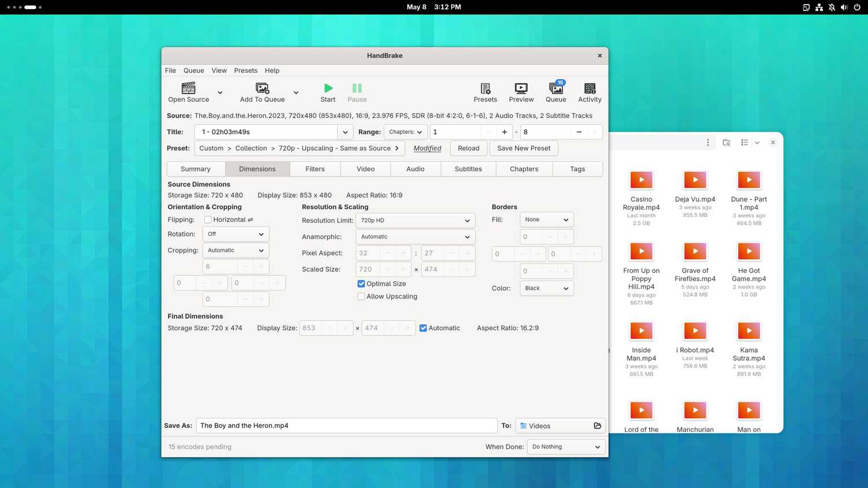Click the range start chapter field

[455, 132]
